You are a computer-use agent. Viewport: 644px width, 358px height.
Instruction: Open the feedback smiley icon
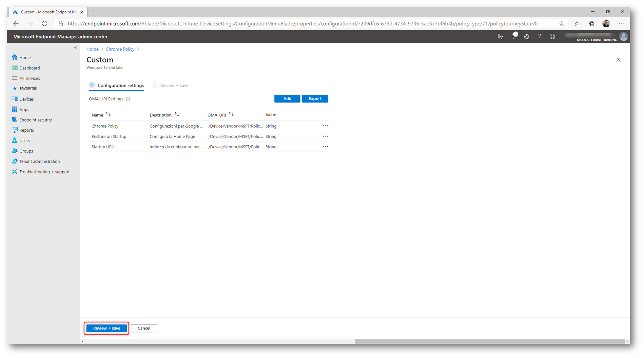(552, 36)
